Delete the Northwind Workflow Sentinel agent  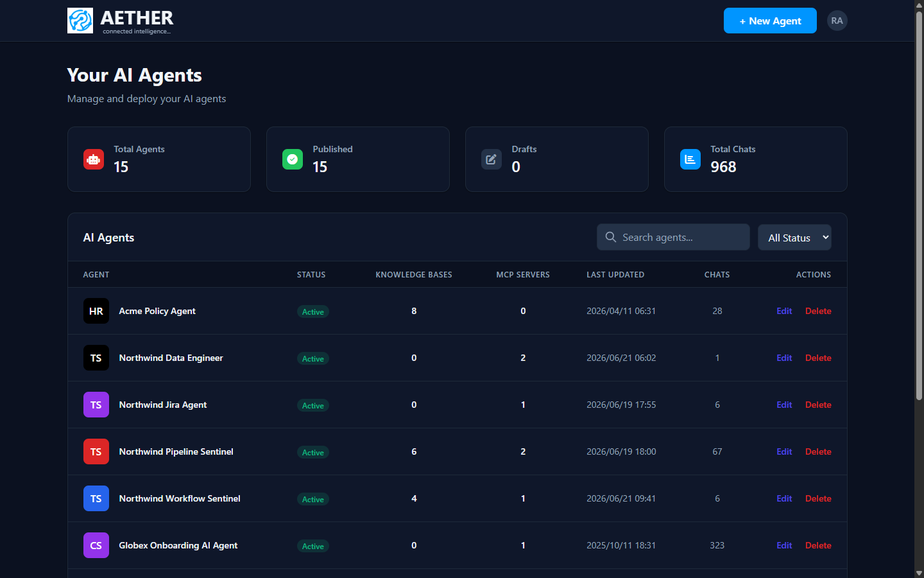[818, 498]
